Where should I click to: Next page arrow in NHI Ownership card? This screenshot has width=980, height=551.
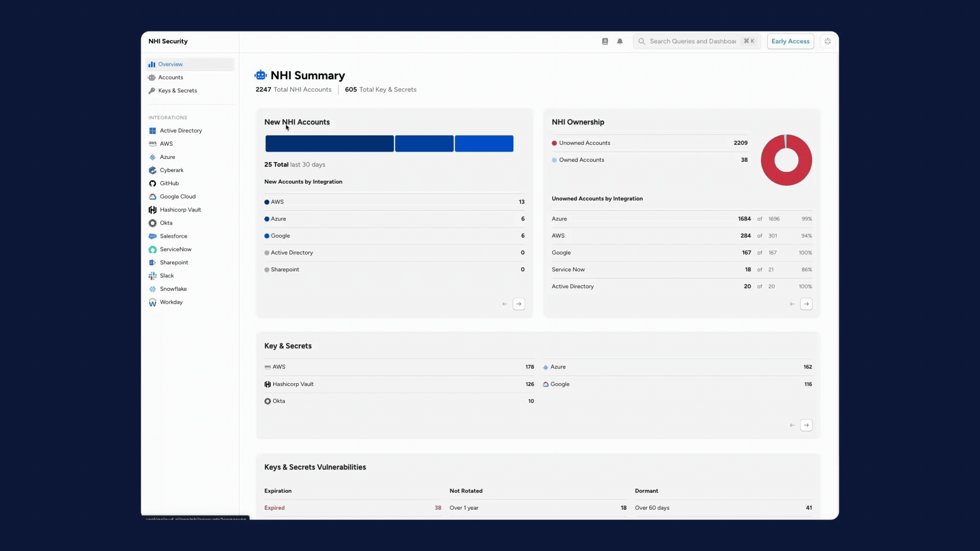pos(806,304)
